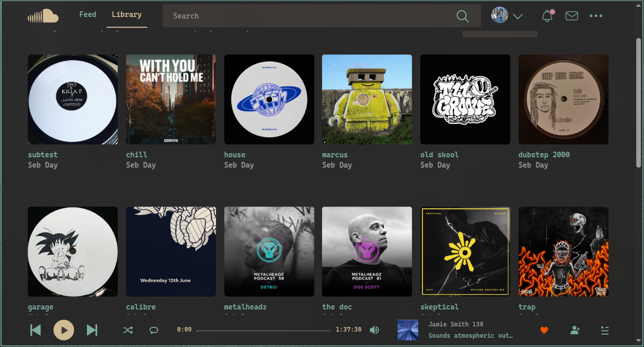Click Seb Day under subtest
The image size is (644, 347).
43,165
